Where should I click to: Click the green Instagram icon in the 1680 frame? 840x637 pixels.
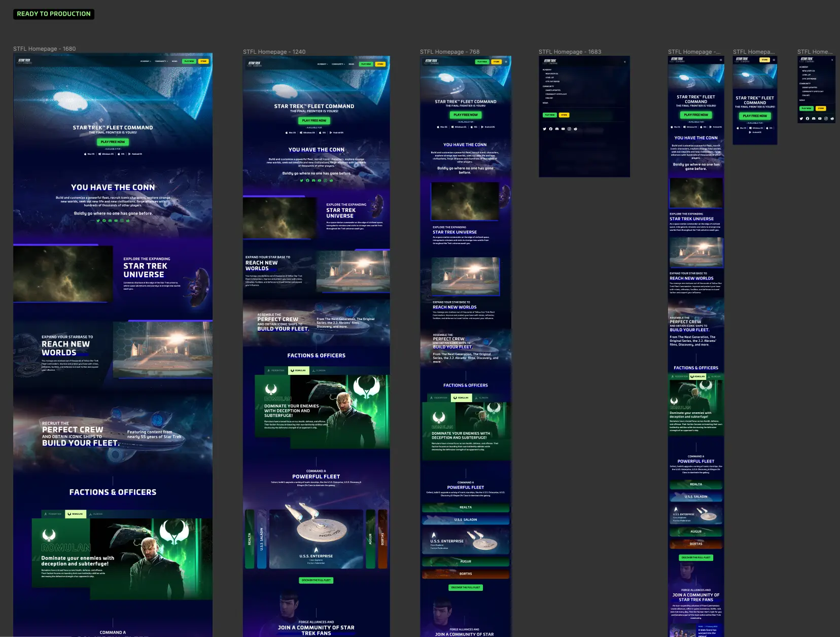122,221
